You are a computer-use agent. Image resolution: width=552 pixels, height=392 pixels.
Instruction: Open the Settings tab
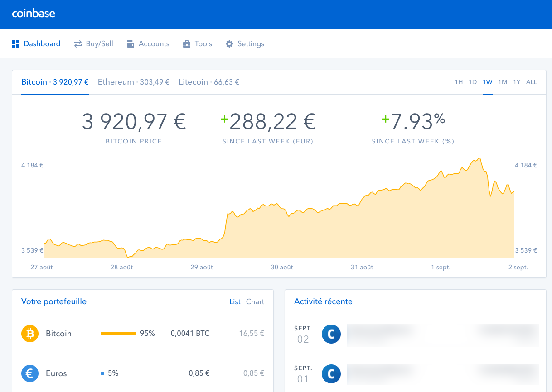[245, 44]
